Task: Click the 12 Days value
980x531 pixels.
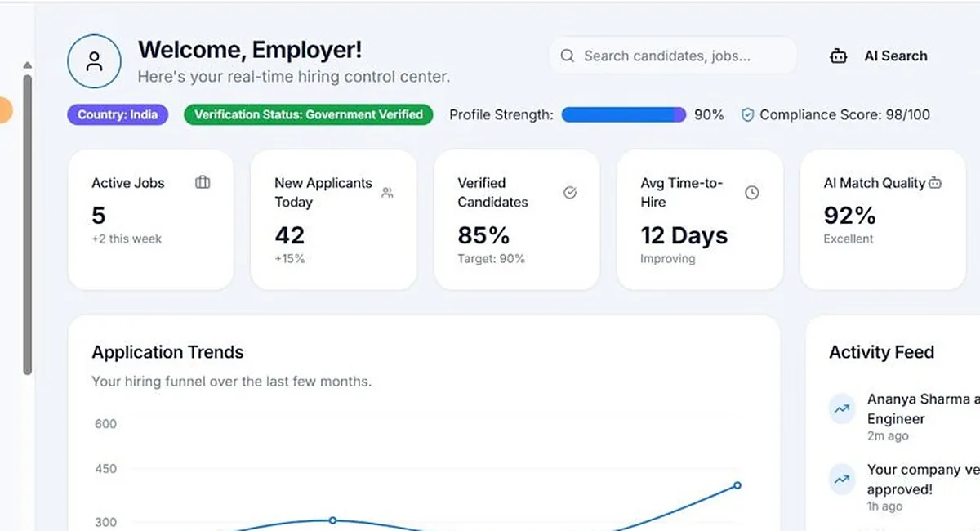Action: pyautogui.click(x=684, y=235)
